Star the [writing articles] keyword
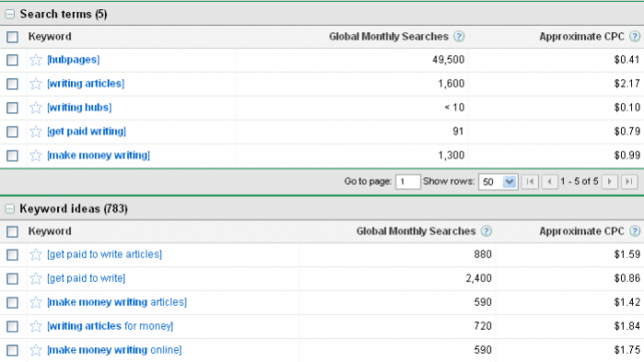 tap(36, 84)
